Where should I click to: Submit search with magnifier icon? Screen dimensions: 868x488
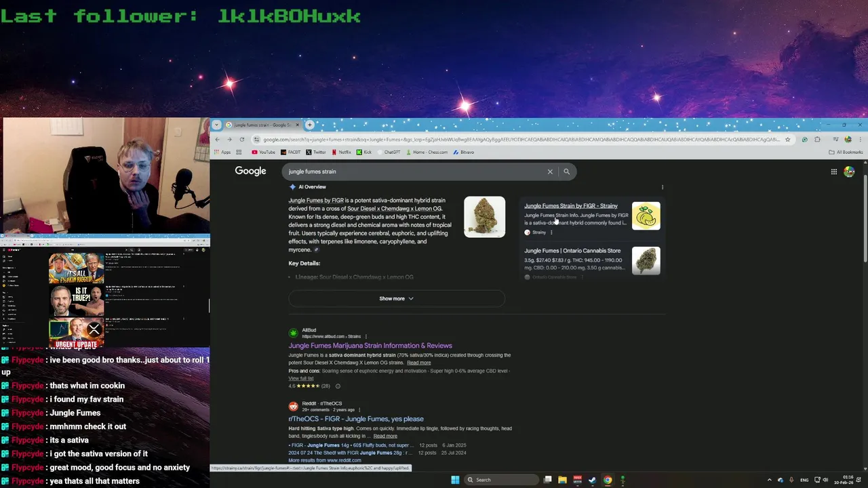coord(566,171)
